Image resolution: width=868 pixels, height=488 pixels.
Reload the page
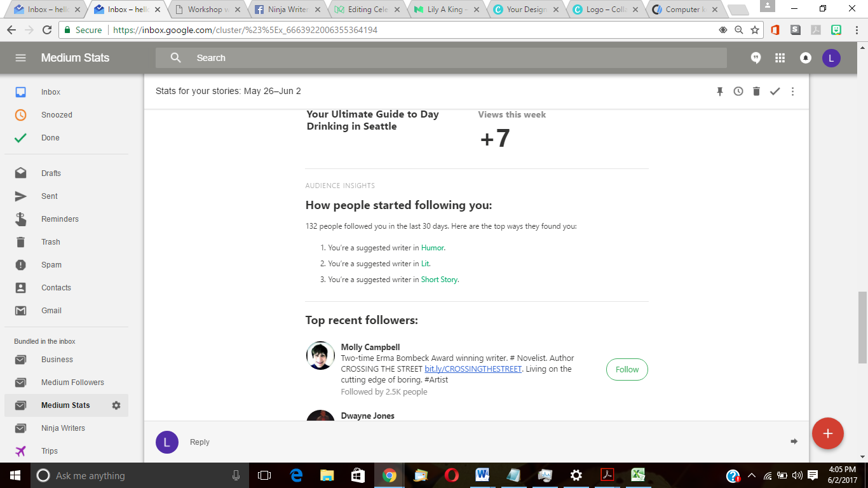(46, 30)
